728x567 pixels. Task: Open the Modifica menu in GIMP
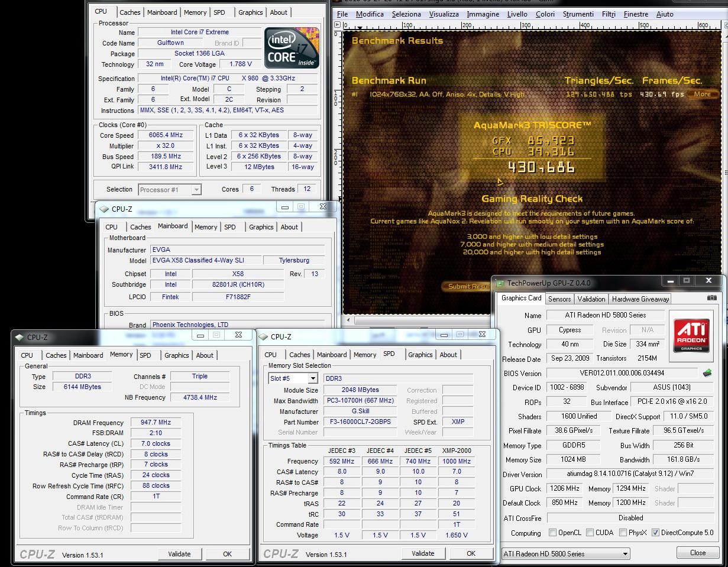370,14
